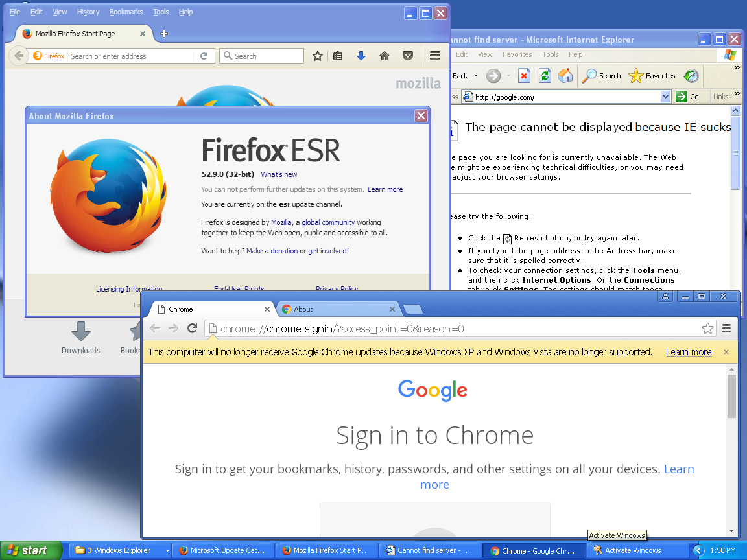
Task: Click Internet Explorer Search toolbar button
Action: click(x=602, y=75)
